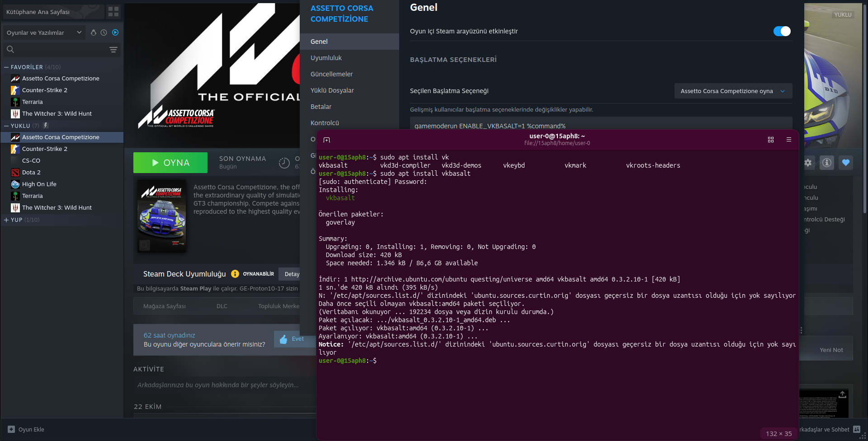868x441 pixels.
Task: Click The Witcher 3 icon under Yuklu
Action: (x=15, y=208)
